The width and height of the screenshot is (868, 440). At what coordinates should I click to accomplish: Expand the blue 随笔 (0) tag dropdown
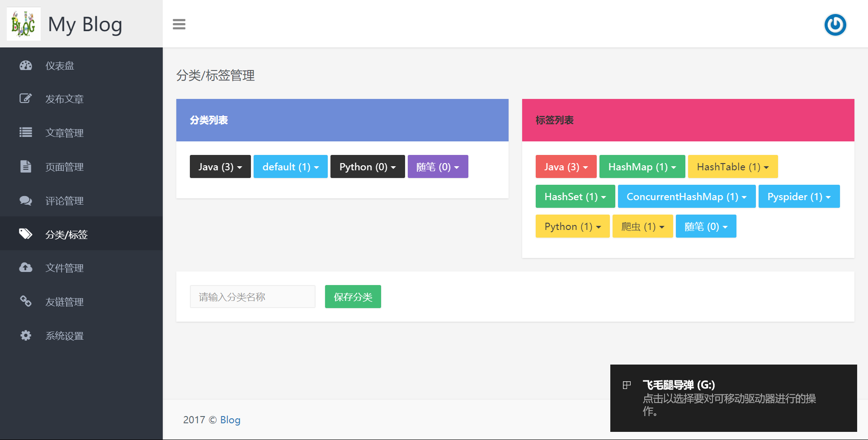click(706, 226)
